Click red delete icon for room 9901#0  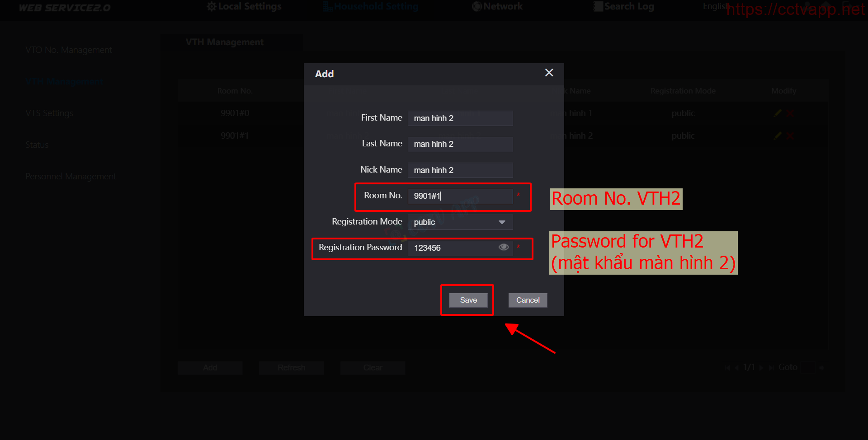[x=790, y=113]
